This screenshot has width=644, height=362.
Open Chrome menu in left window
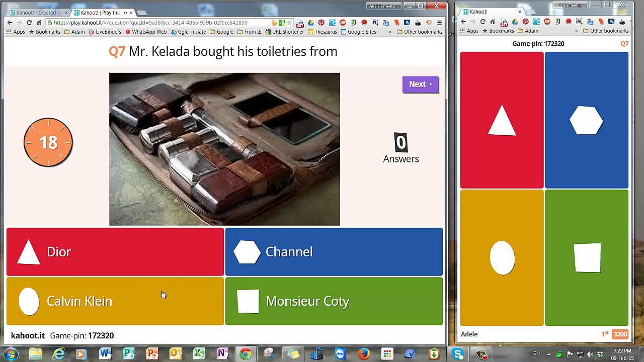coord(439,23)
